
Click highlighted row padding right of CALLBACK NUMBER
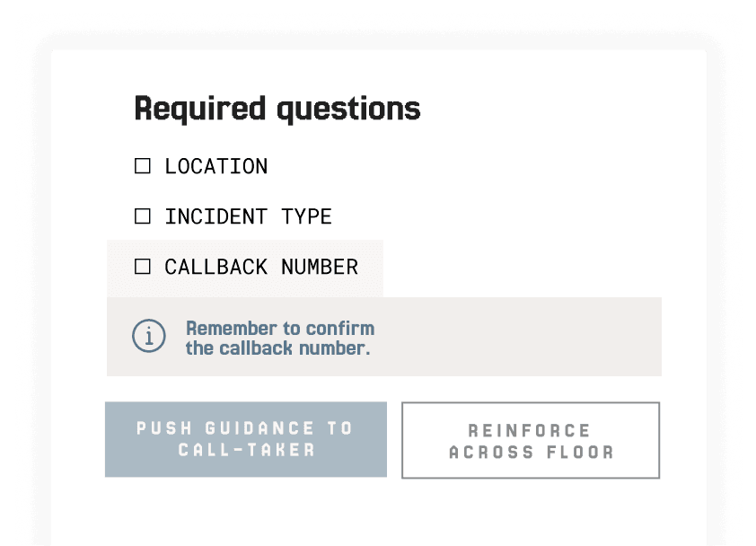point(371,269)
